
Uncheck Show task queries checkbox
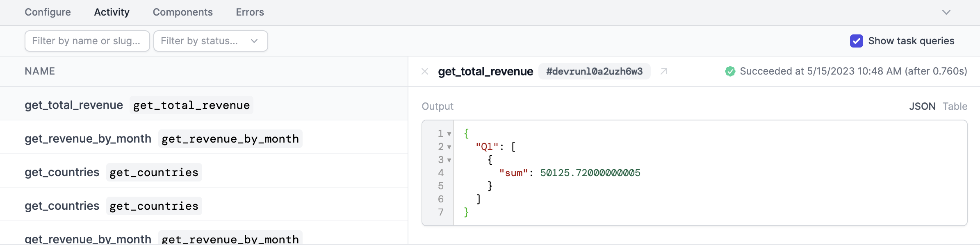tap(857, 41)
